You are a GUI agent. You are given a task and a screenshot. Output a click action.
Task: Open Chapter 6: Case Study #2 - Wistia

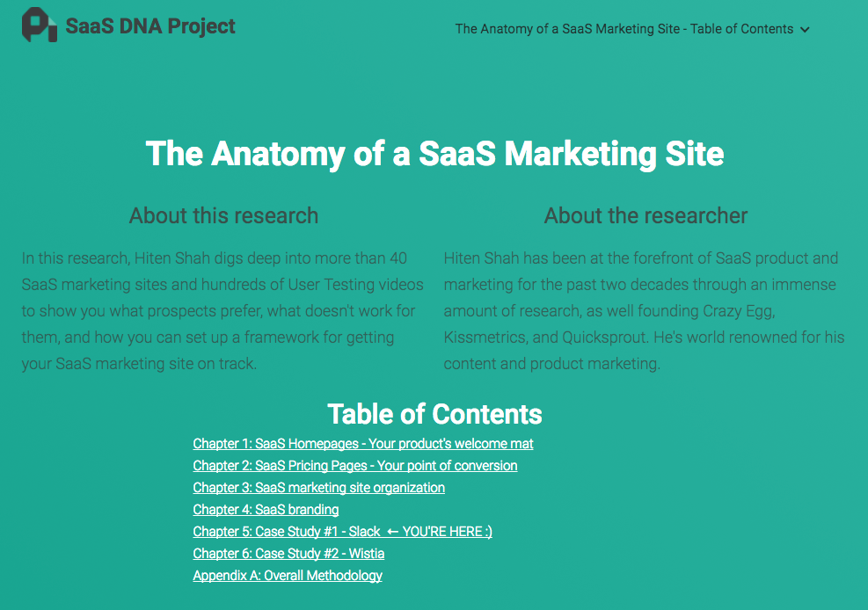(288, 554)
